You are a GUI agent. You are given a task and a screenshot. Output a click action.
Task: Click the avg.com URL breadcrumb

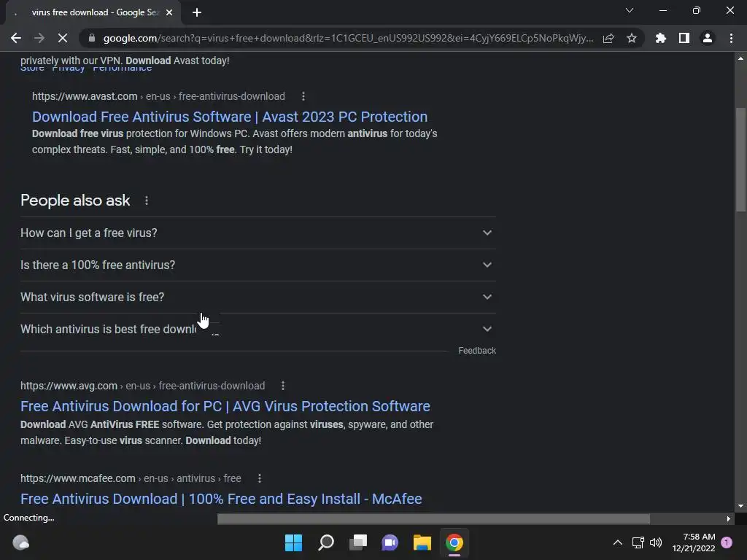click(x=142, y=386)
